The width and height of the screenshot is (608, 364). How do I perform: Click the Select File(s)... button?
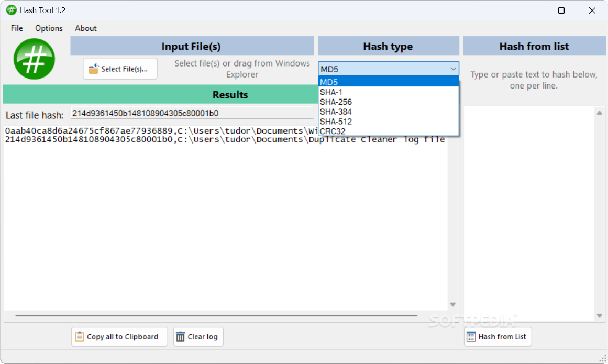[x=120, y=69]
